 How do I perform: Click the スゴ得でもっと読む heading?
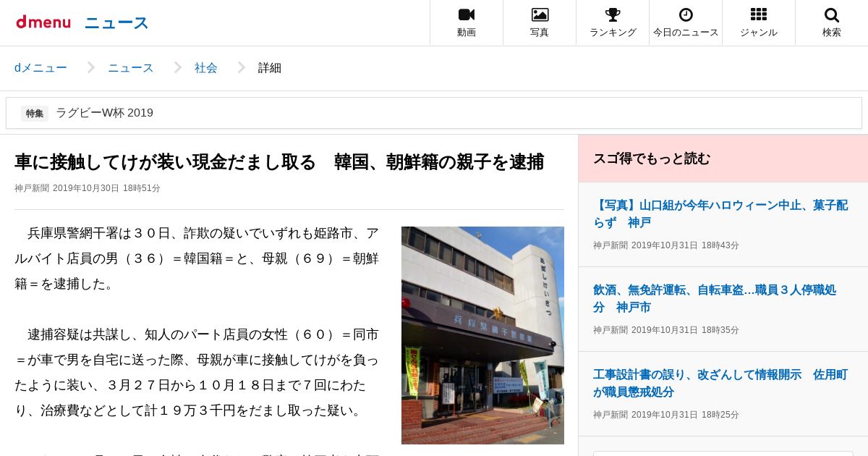(x=652, y=159)
